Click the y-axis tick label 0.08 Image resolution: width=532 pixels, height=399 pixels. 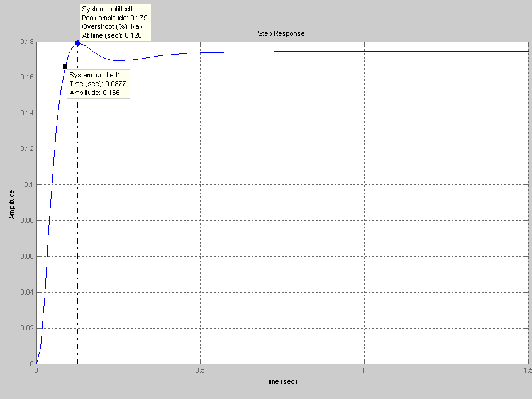coord(27,220)
